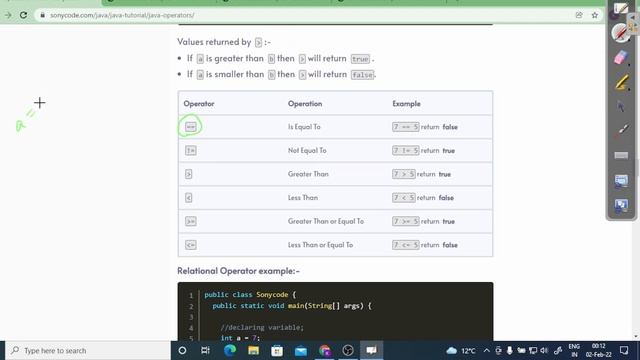This screenshot has width=640, height=360.
Task: Click the microphone tray icon
Action: point(509,350)
